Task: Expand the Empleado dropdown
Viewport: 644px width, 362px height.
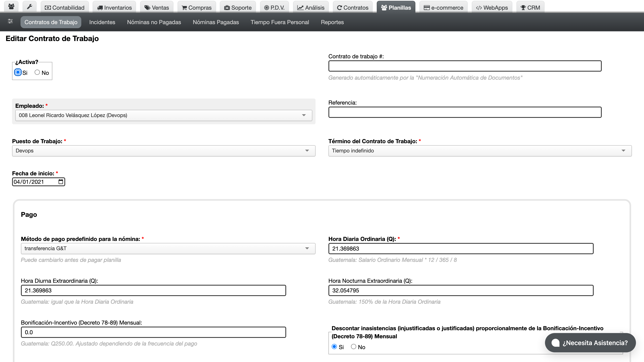Action: click(164, 115)
